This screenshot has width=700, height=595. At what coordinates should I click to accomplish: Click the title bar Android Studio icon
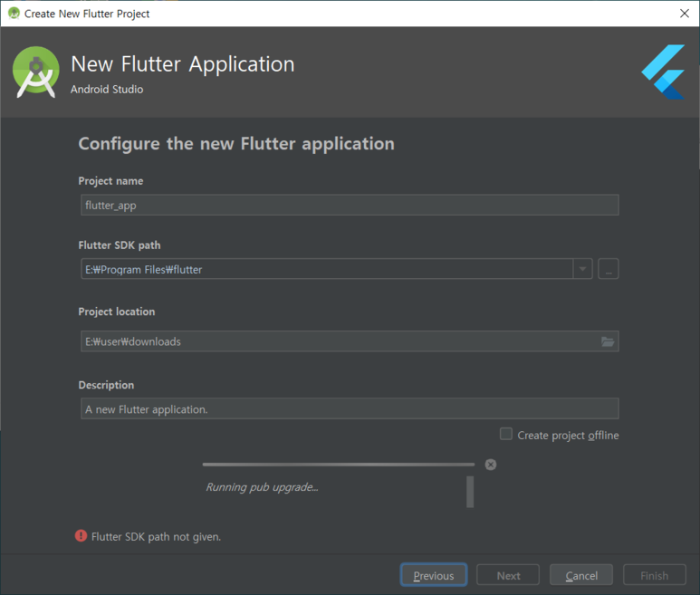(x=14, y=14)
